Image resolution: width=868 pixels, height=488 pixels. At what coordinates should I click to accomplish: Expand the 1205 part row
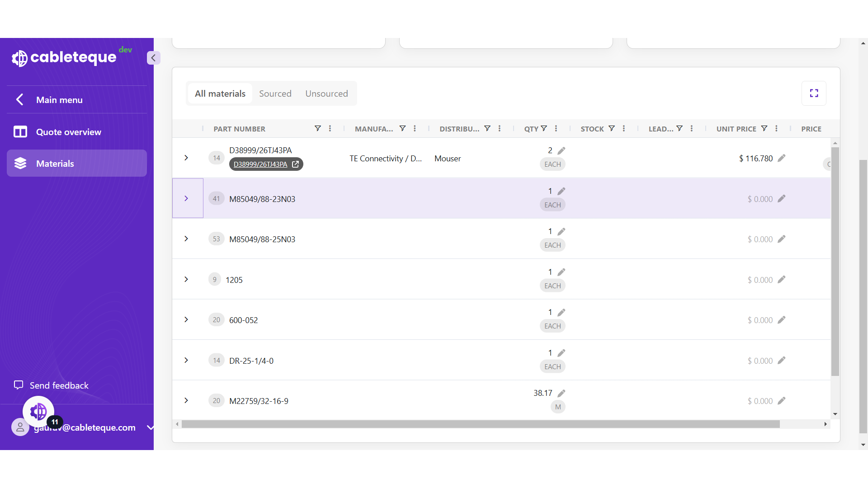[186, 279]
